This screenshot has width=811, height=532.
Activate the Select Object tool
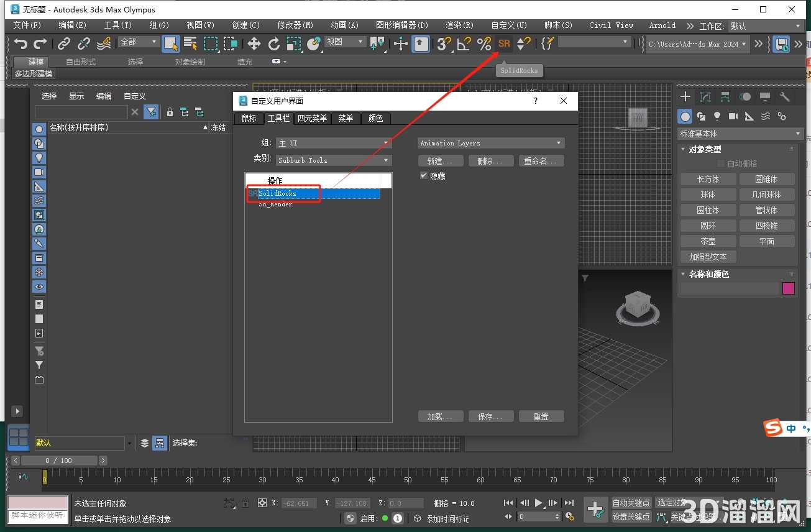click(171, 44)
